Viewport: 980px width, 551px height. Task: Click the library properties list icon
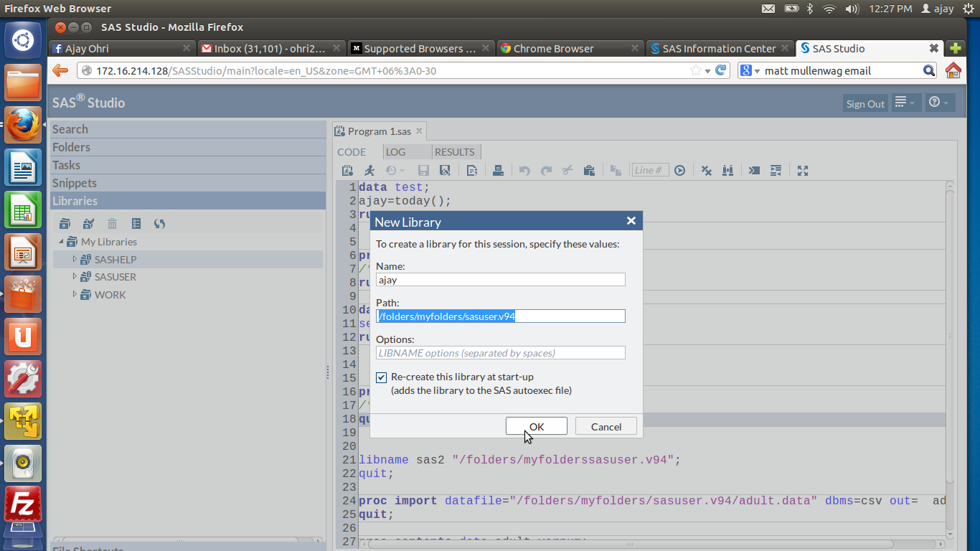[x=136, y=224]
